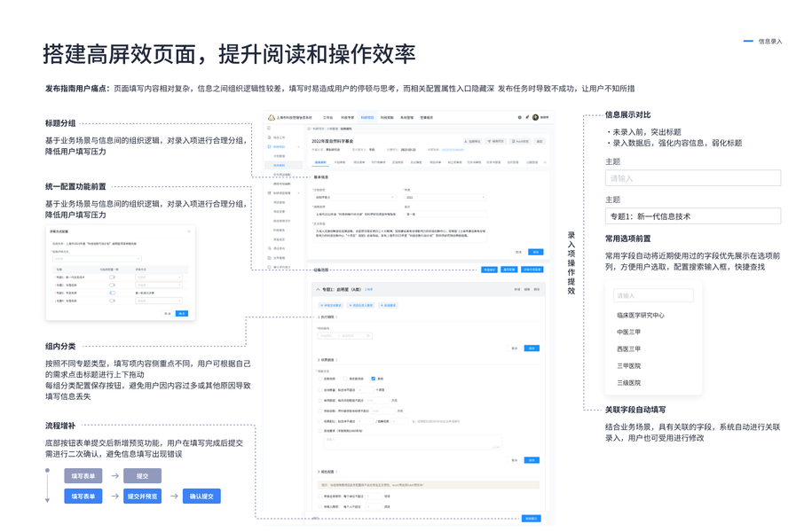The width and height of the screenshot is (812, 532).
Task: Open the guide review method dropdown in dialog
Action: pyautogui.click(x=98, y=259)
